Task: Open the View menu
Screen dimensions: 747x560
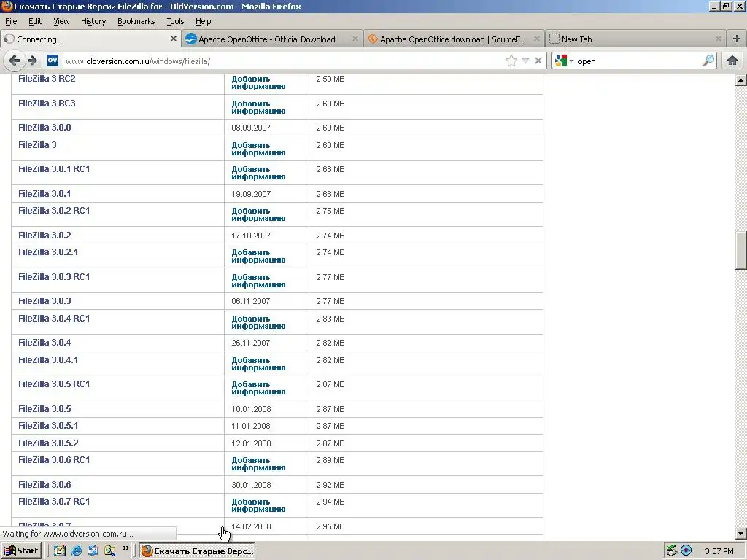Action: 61,21
